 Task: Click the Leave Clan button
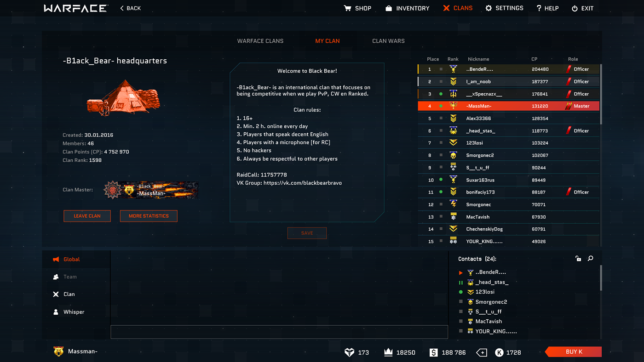click(x=87, y=216)
